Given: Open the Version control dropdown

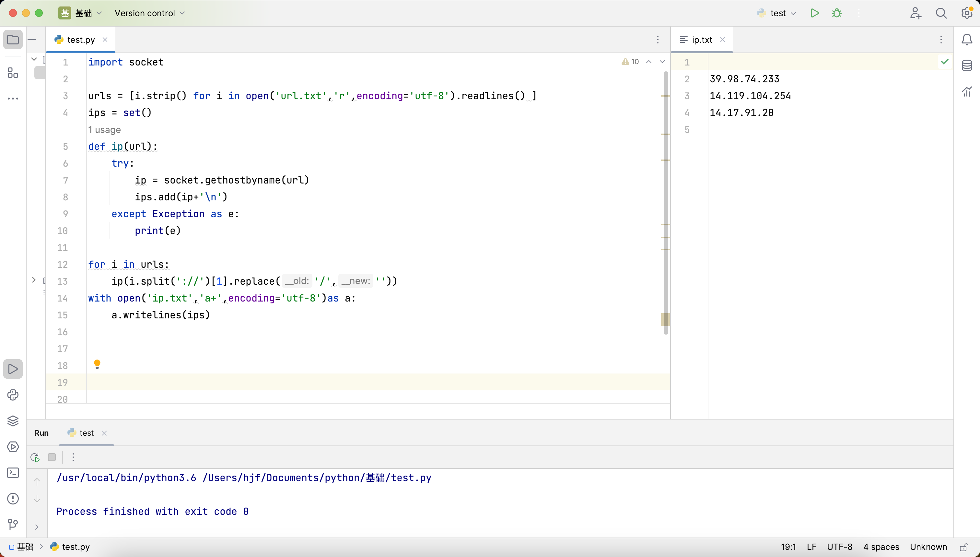Looking at the screenshot, I should point(149,13).
